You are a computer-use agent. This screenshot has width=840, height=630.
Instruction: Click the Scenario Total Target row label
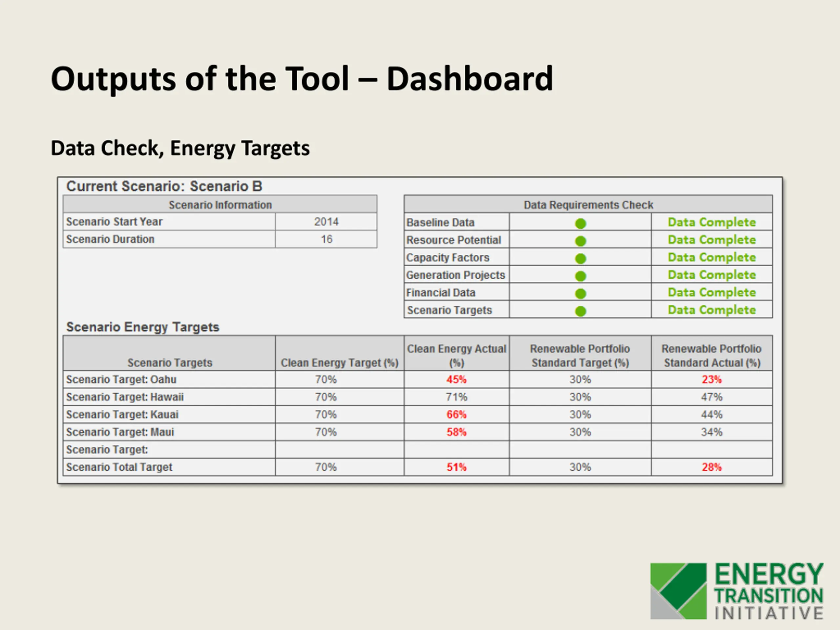119,467
